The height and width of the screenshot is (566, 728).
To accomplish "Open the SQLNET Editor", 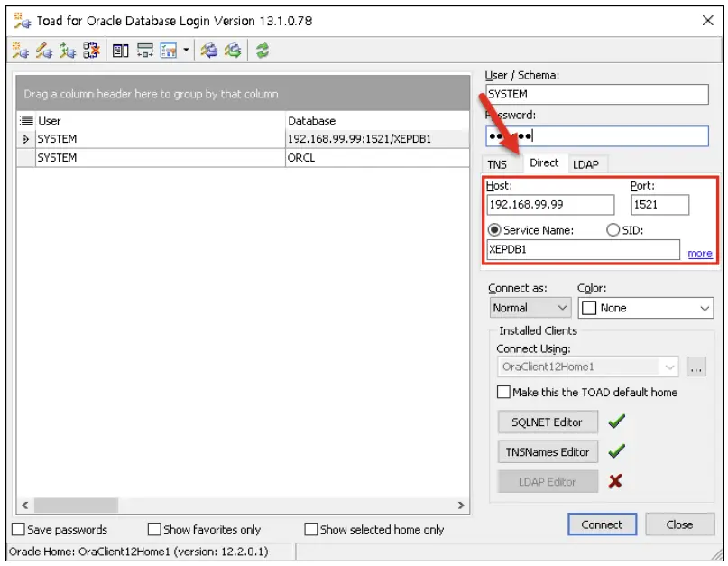I will coord(548,422).
